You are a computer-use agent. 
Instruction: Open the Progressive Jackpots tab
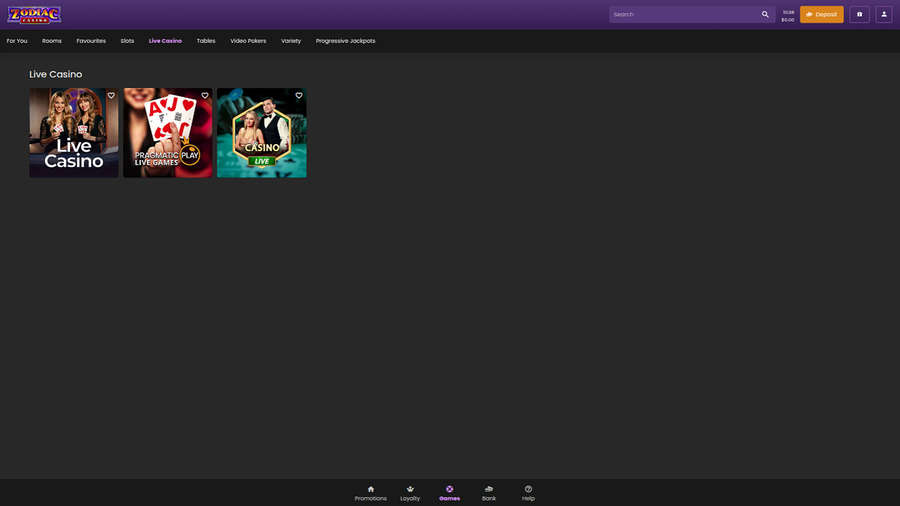[x=345, y=41]
